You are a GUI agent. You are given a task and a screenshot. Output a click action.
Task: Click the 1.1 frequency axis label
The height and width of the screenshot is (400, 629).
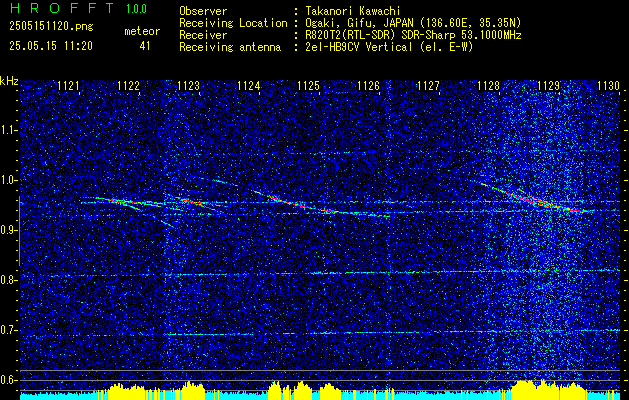pyautogui.click(x=8, y=130)
